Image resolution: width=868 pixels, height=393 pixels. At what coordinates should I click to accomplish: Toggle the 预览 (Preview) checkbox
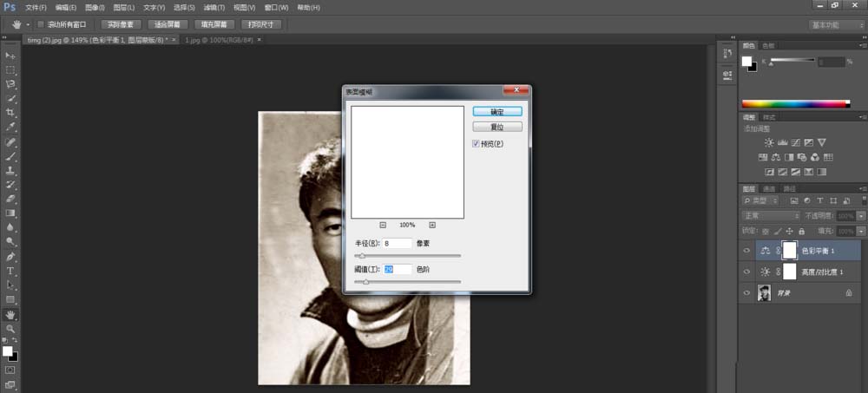476,143
